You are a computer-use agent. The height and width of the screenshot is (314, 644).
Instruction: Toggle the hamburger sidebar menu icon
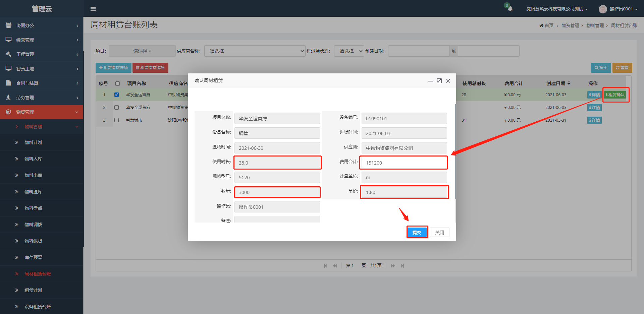pyautogui.click(x=93, y=9)
